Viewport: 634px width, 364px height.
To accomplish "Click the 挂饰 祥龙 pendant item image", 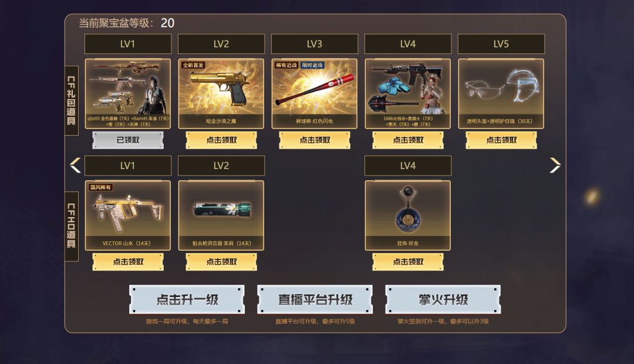I will (407, 215).
